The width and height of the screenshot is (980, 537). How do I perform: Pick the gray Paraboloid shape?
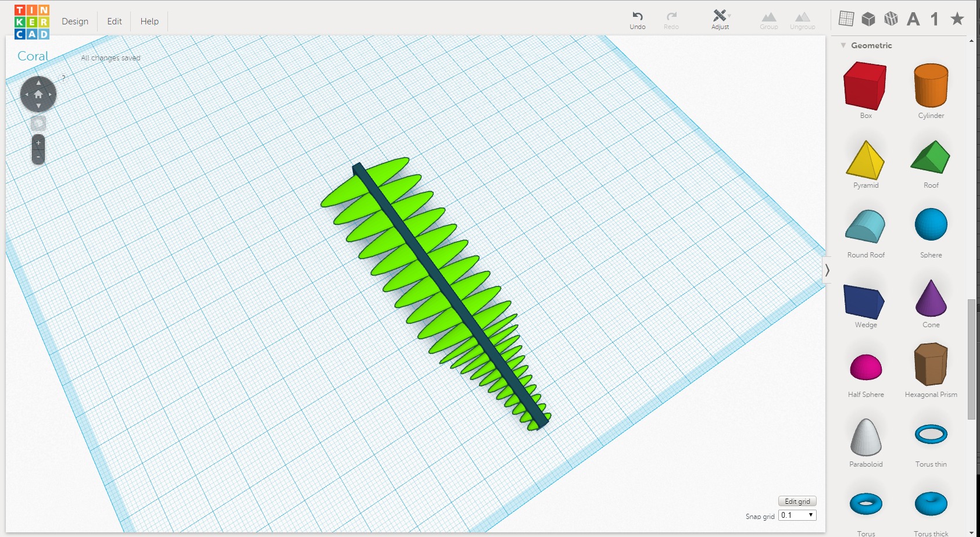(866, 437)
